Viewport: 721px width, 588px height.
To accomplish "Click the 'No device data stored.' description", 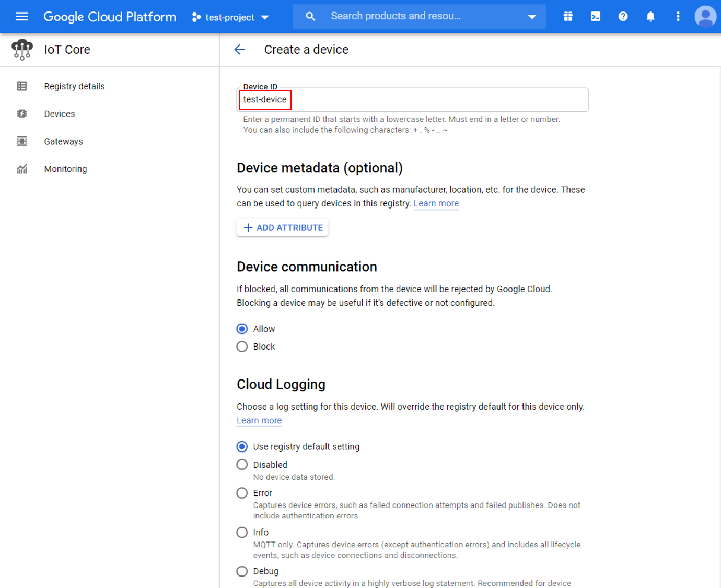I will point(294,477).
